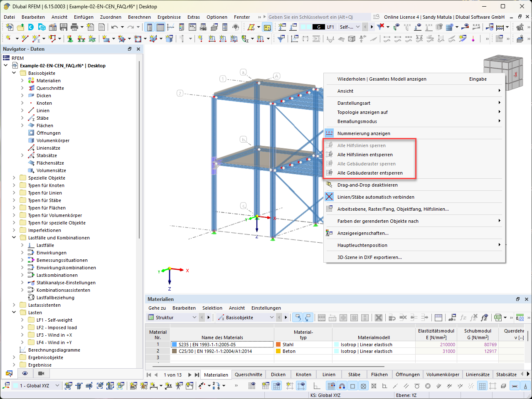The height and width of the screenshot is (399, 532).
Task: Expand the Spezielle Objekte folder
Action: [x=14, y=178]
